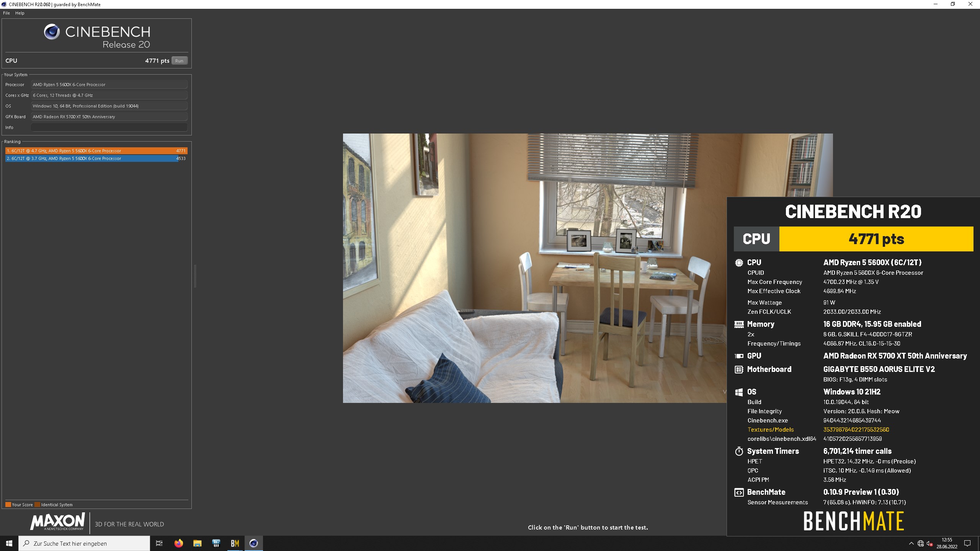Click '16 GB DDR4, 15.95 GB enabled' text

point(872,324)
